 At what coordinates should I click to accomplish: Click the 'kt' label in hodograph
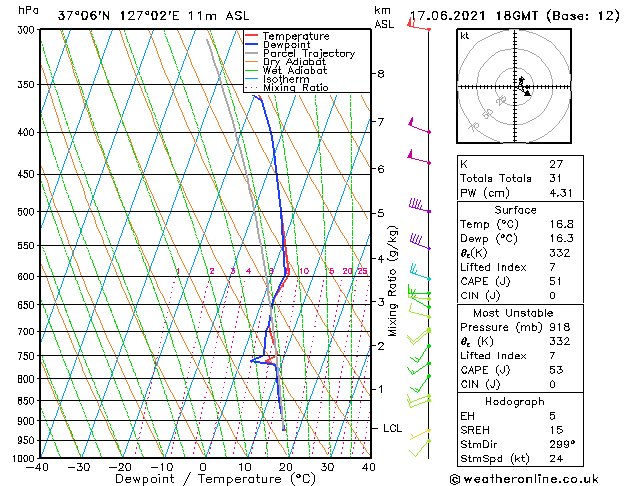pyautogui.click(x=465, y=36)
